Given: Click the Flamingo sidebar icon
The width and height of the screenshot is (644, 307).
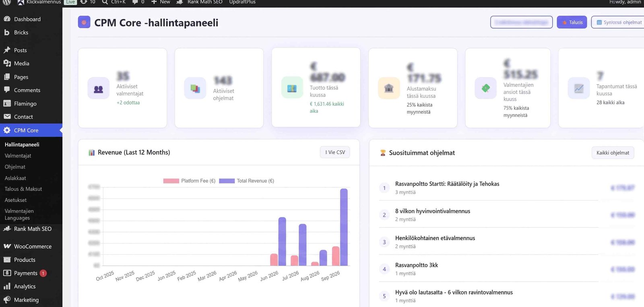Looking at the screenshot, I should click(x=7, y=103).
